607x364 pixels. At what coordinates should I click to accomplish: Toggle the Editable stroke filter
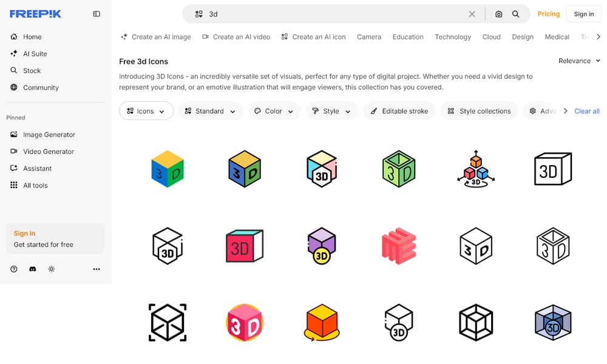(399, 111)
